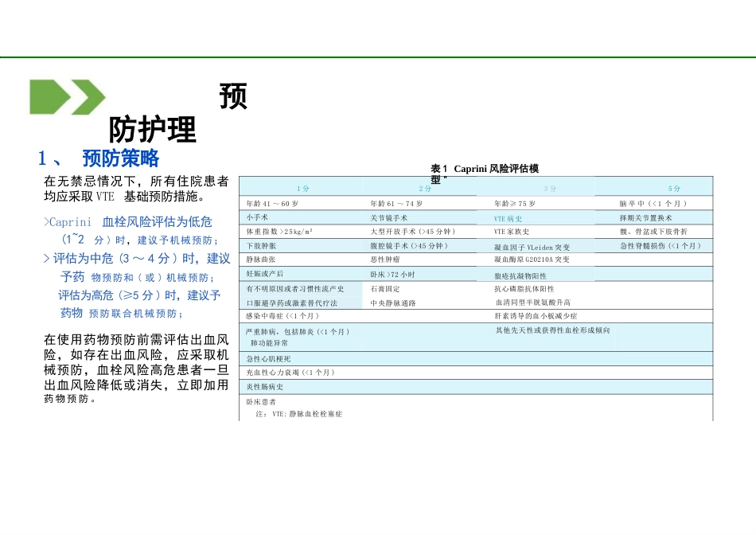Select the '静脉曲张' cell

261,260
